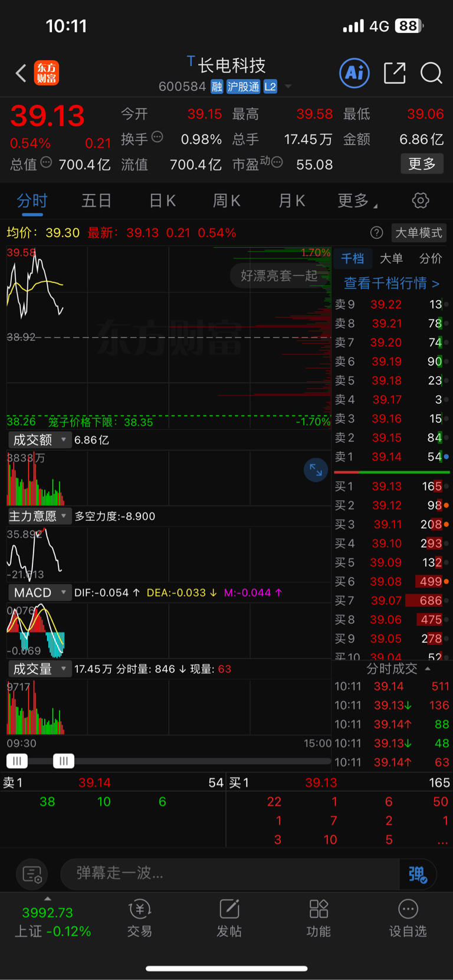453x980 pixels.
Task: Tap 弹幕走一波 input field
Action: pyautogui.click(x=230, y=873)
